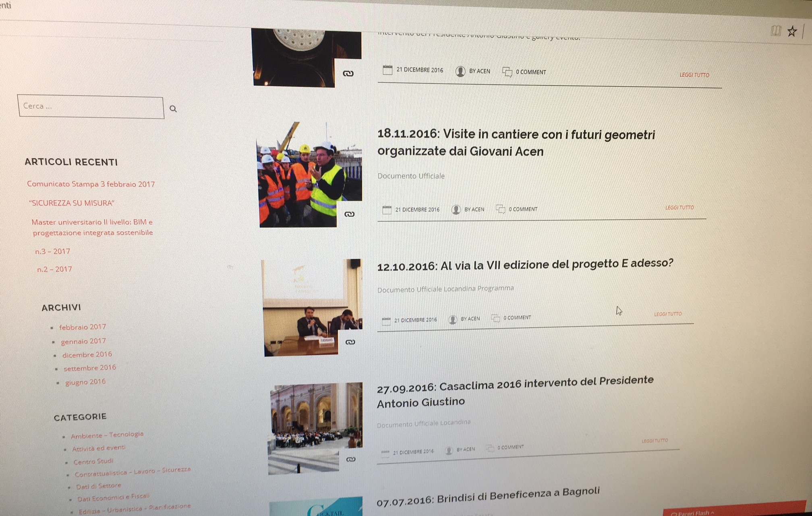Type in the Cerca search field

[91, 107]
